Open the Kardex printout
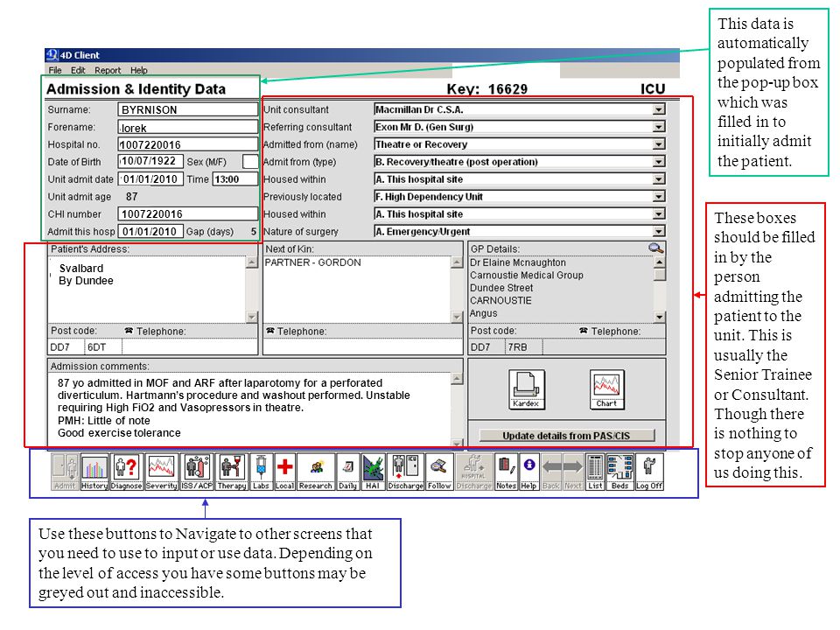840x630 pixels. 527,389
